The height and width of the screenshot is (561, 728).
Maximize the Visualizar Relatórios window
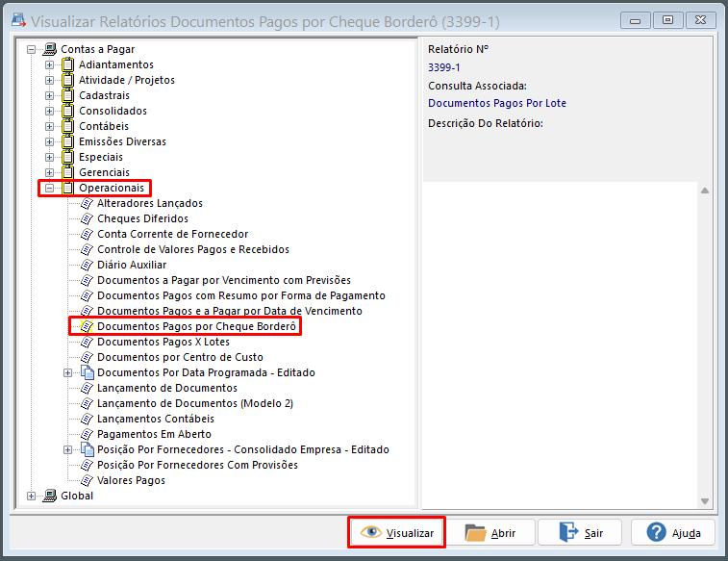pos(667,20)
